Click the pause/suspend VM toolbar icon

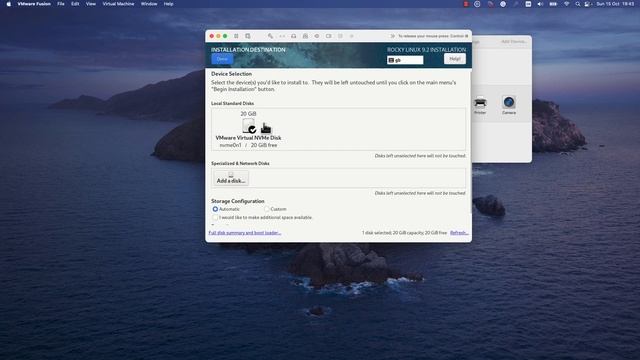236,36
